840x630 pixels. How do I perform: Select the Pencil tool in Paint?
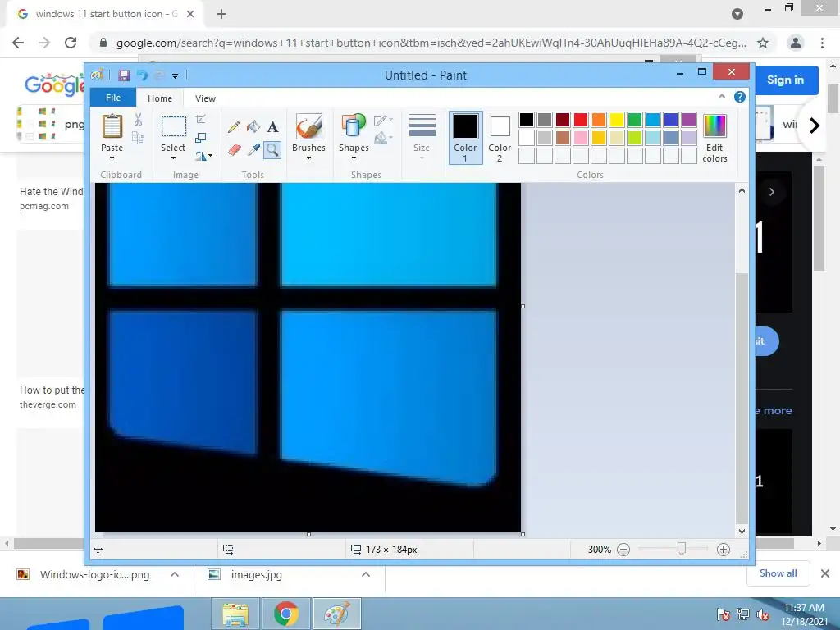(x=234, y=127)
